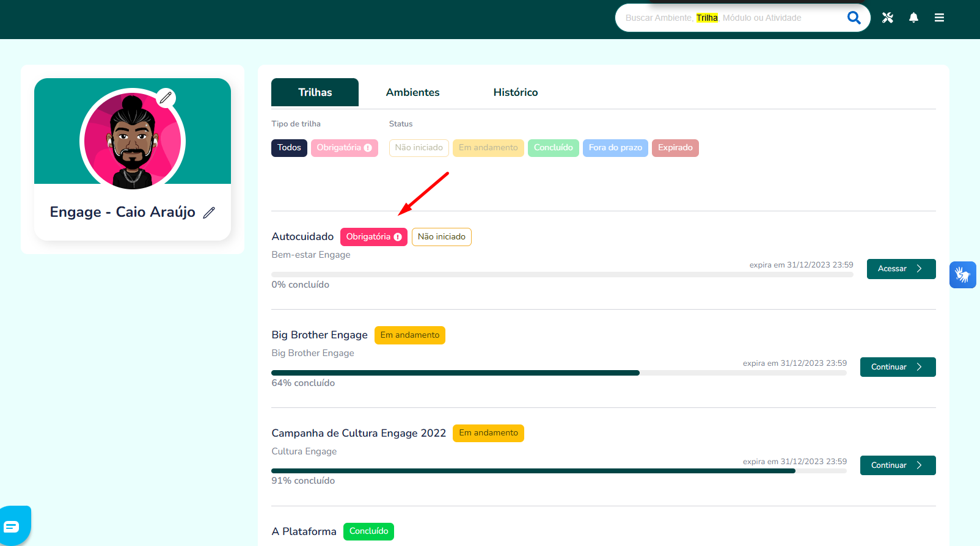Open the Big Brother Engage trail title
This screenshot has height=546, width=980.
[x=320, y=335]
